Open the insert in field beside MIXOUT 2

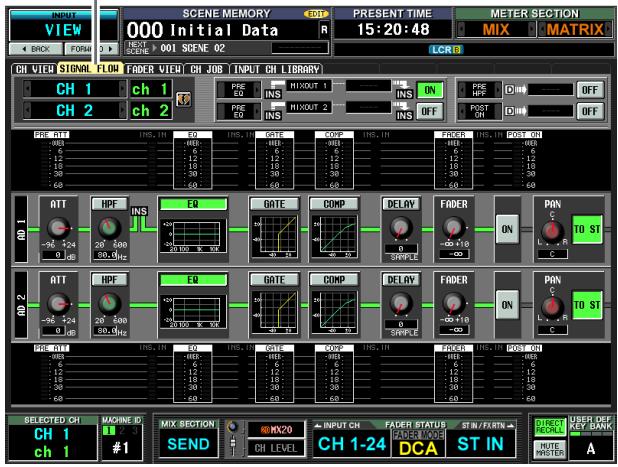(x=369, y=107)
